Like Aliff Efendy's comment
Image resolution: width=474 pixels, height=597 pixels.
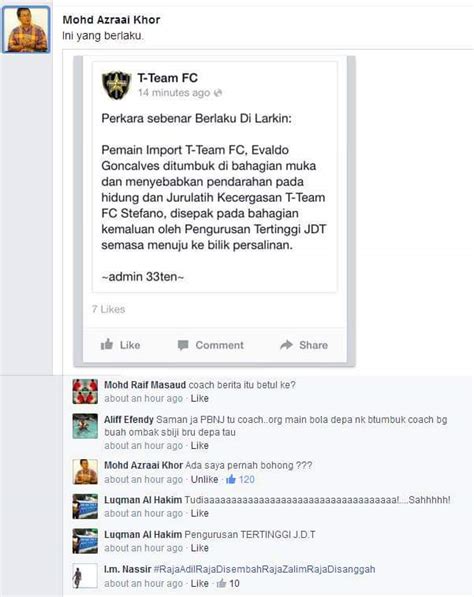coord(199,445)
